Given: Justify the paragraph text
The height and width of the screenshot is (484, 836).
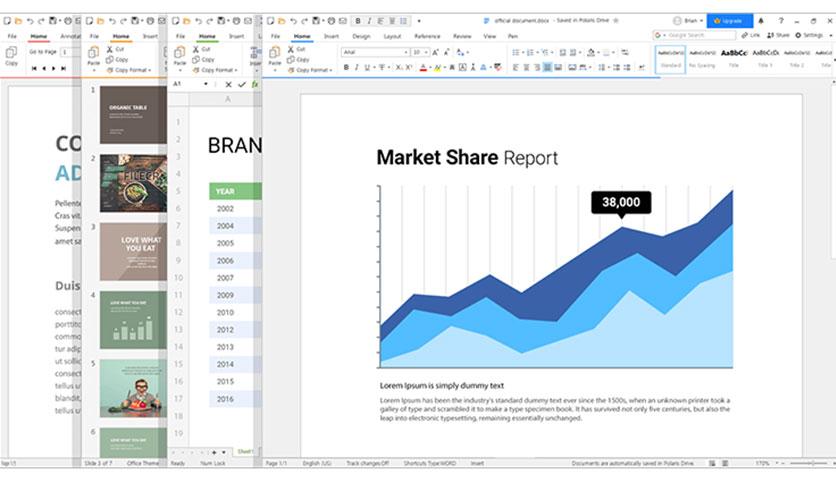Looking at the screenshot, I should 547,67.
